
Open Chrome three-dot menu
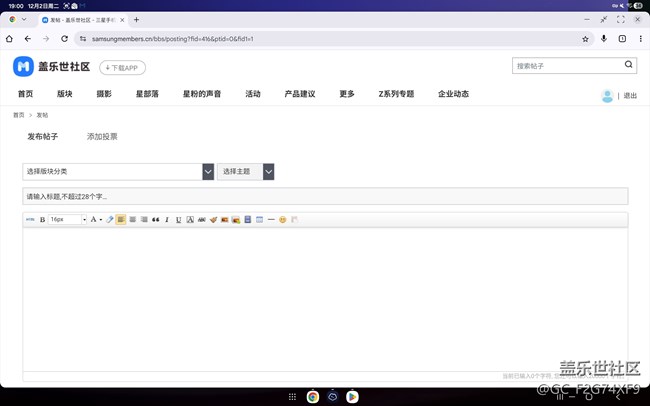click(x=640, y=39)
